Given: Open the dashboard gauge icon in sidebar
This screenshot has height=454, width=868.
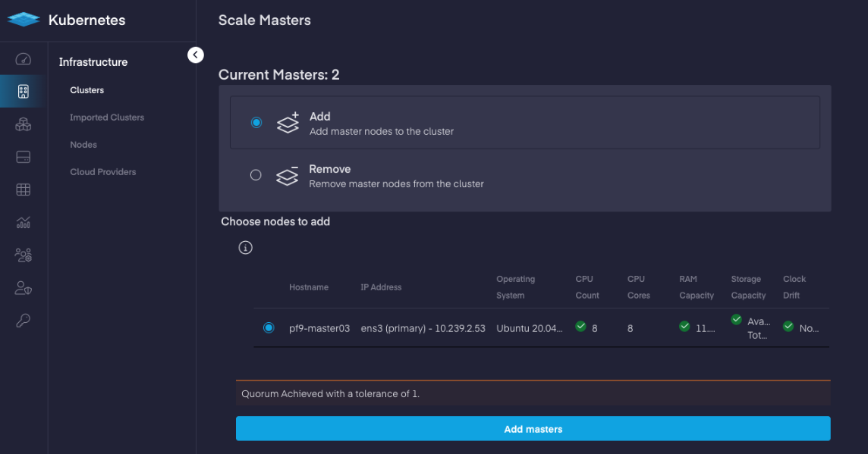Looking at the screenshot, I should coord(24,59).
